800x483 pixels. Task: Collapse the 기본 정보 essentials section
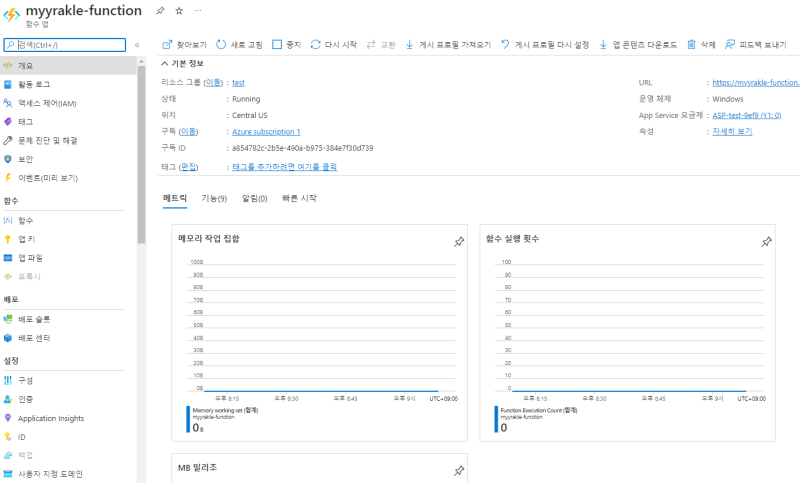pyautogui.click(x=165, y=62)
